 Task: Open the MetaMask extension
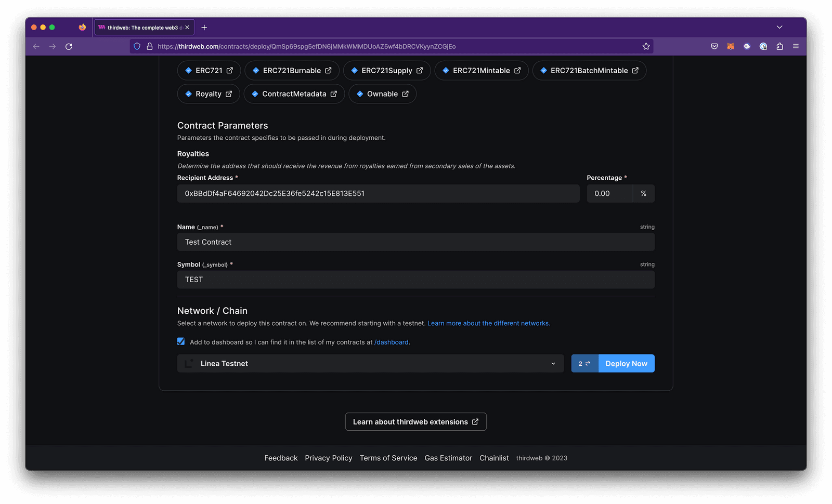(x=731, y=46)
